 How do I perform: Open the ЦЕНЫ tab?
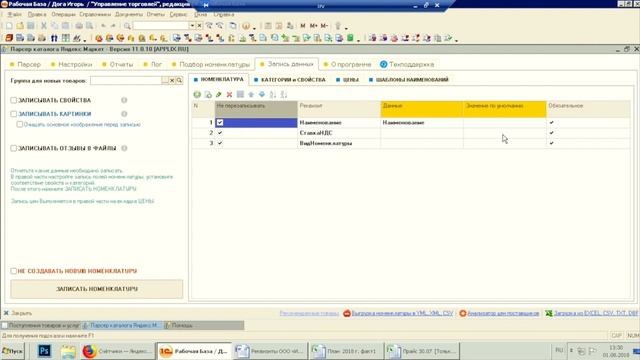[x=347, y=80]
